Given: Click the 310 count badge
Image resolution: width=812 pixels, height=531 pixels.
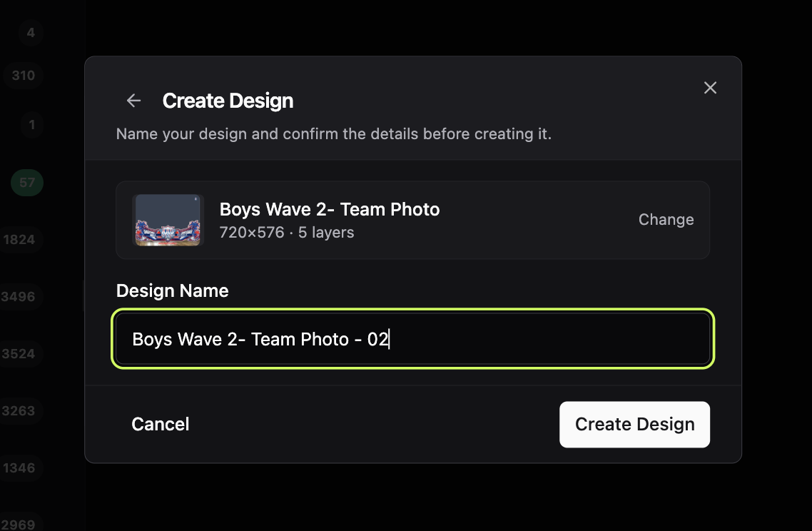Looking at the screenshot, I should pyautogui.click(x=24, y=76).
